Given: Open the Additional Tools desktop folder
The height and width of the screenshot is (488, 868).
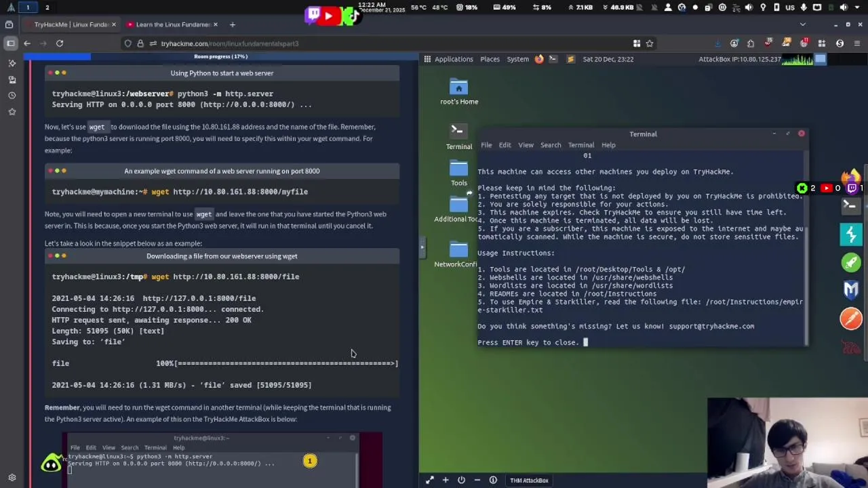Looking at the screenshot, I should pyautogui.click(x=458, y=209).
